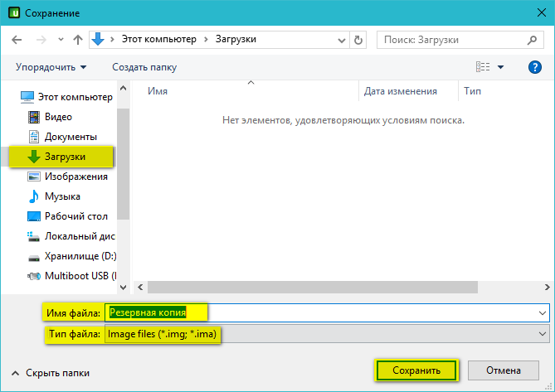This screenshot has width=555, height=392.
Task: Click the forward navigation arrow
Action: coord(41,40)
